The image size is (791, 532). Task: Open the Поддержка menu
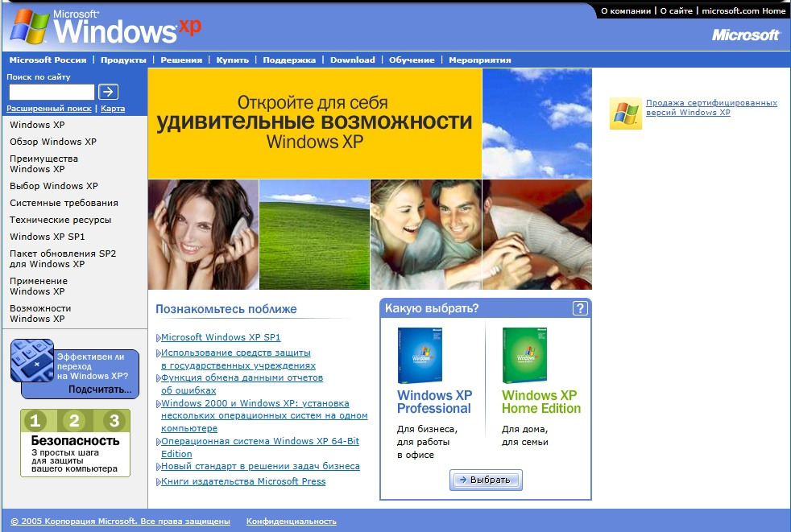pyautogui.click(x=289, y=60)
